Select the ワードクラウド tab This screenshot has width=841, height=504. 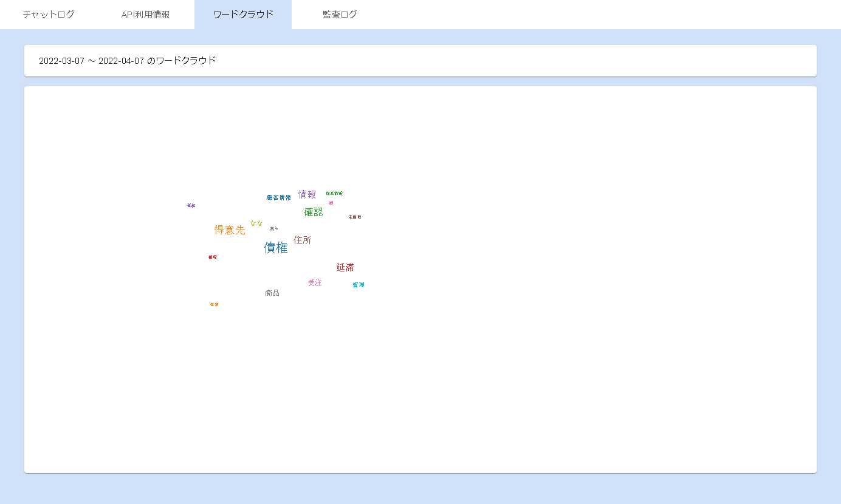(243, 15)
